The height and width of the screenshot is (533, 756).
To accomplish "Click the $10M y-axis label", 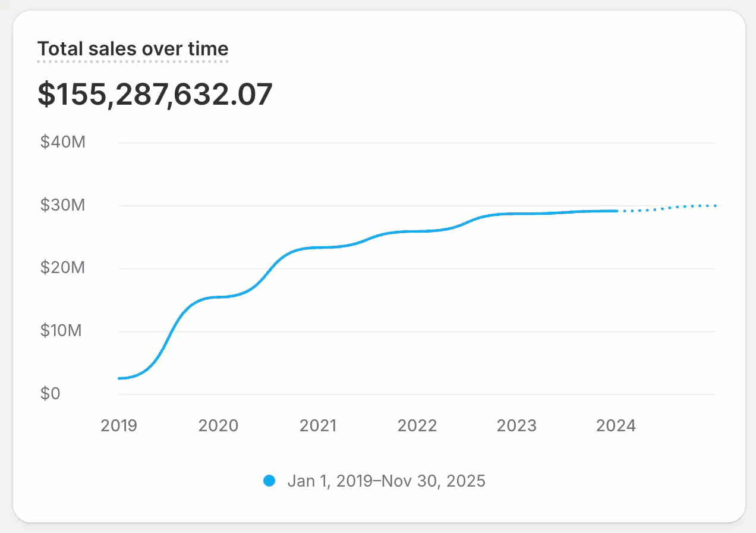I will click(61, 331).
